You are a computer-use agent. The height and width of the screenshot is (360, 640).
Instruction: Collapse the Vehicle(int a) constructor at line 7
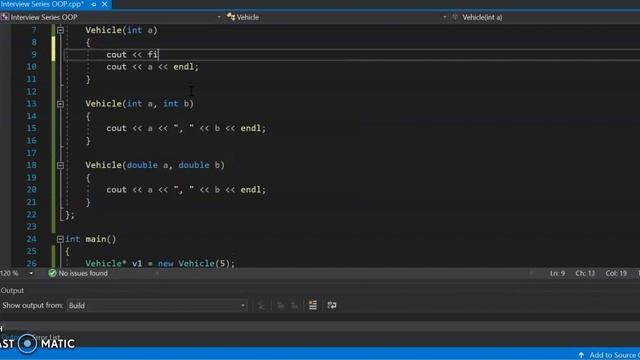pyautogui.click(x=60, y=30)
